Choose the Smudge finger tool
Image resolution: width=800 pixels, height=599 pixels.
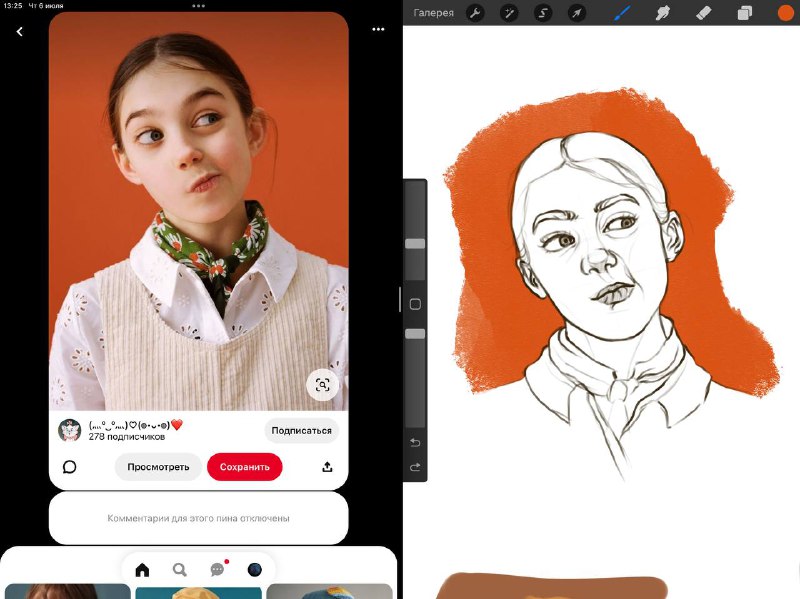pos(662,13)
